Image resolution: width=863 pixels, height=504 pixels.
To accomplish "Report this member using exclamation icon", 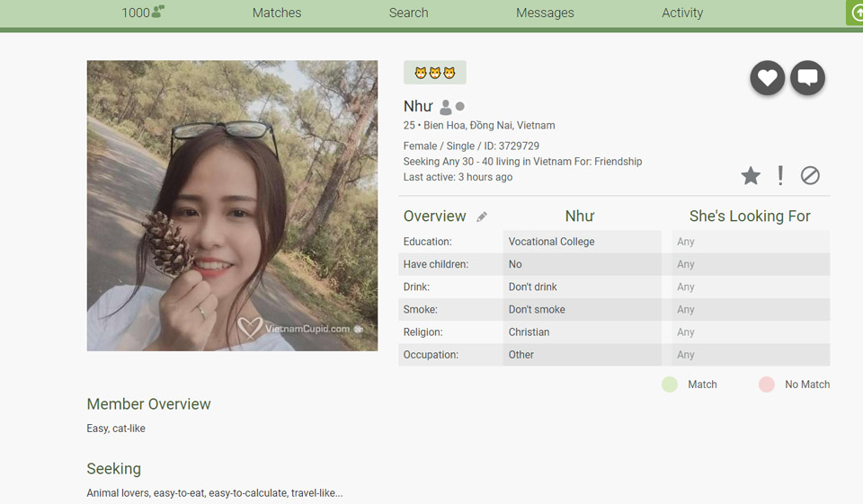I will pos(780,176).
